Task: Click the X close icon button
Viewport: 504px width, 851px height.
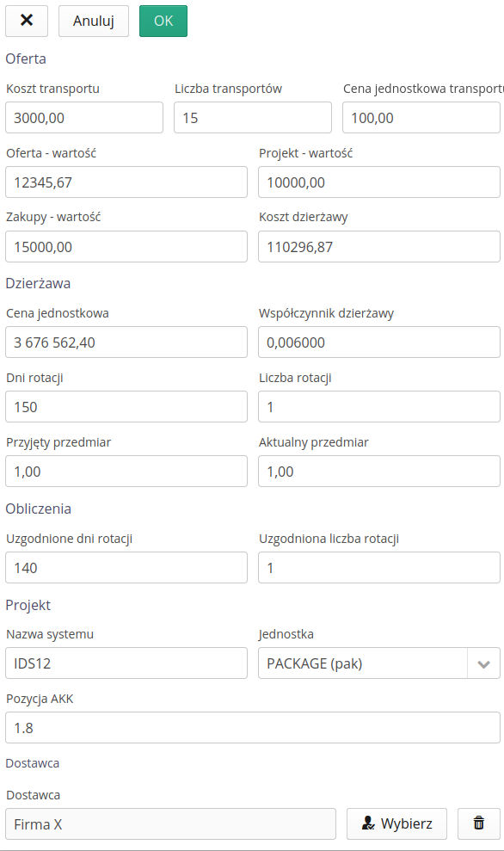Action: coord(27,22)
